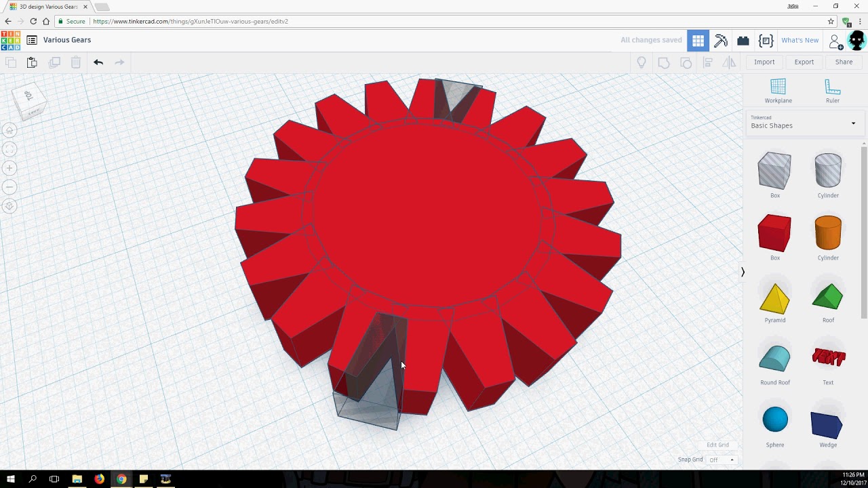Open the Snap Grid dropdown
The height and width of the screenshot is (488, 868).
pos(722,460)
